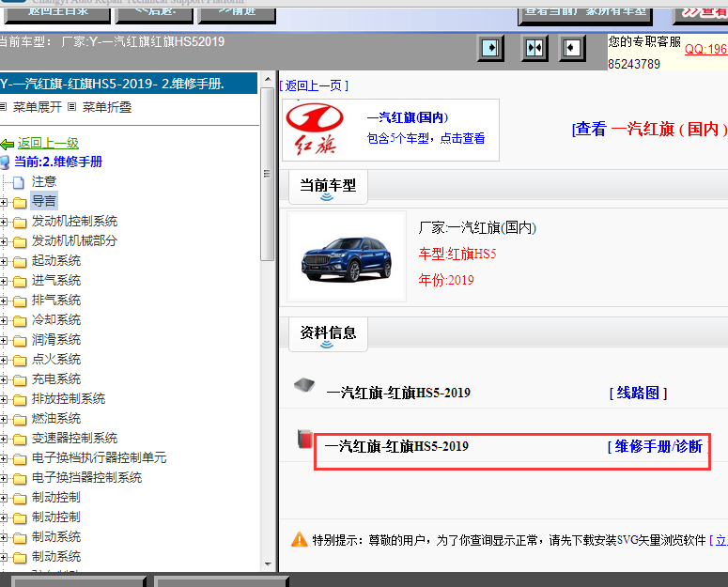
Task: Click the 燃油系统 folder icon
Action: 20,420
